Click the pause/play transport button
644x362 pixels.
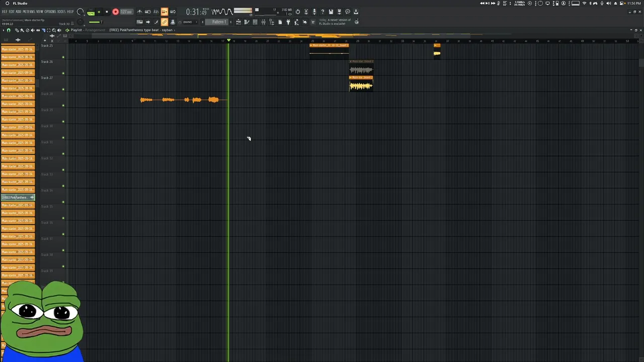[99, 12]
